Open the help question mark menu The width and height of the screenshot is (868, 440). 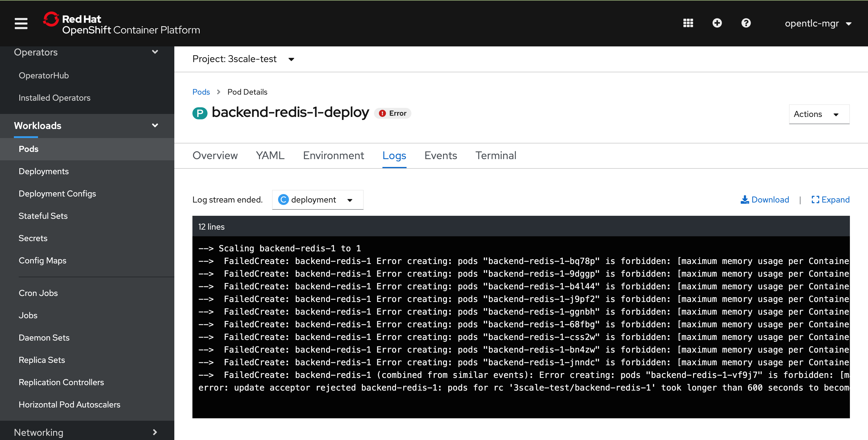pos(746,23)
